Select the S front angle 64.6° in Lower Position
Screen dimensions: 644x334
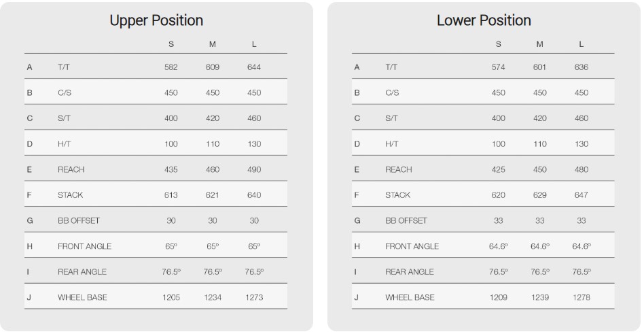pyautogui.click(x=499, y=246)
